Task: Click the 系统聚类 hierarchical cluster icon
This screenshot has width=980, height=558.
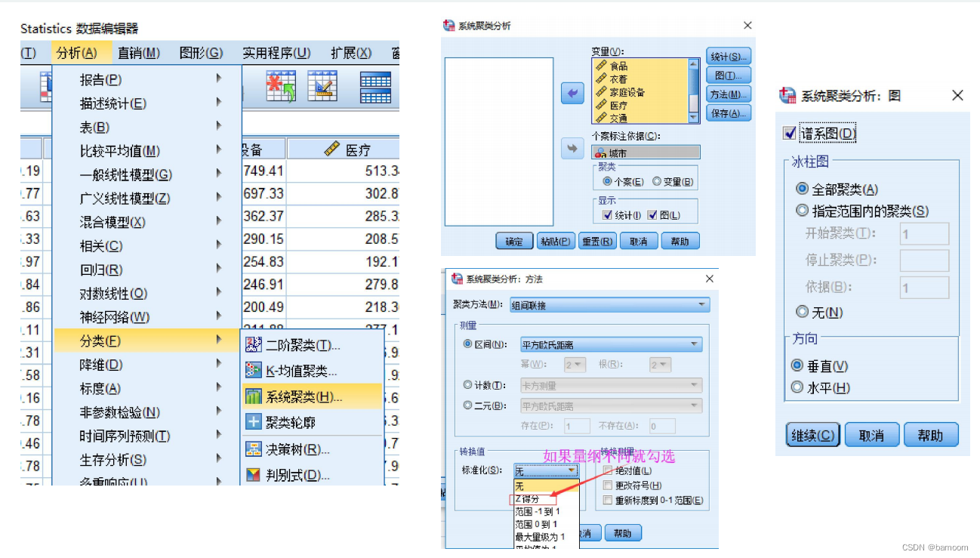Action: (254, 396)
